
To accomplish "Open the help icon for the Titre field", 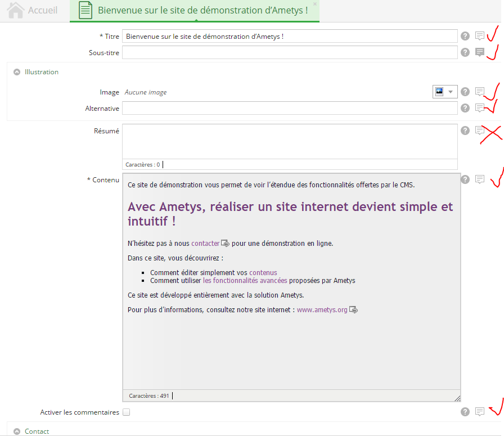I will [465, 36].
